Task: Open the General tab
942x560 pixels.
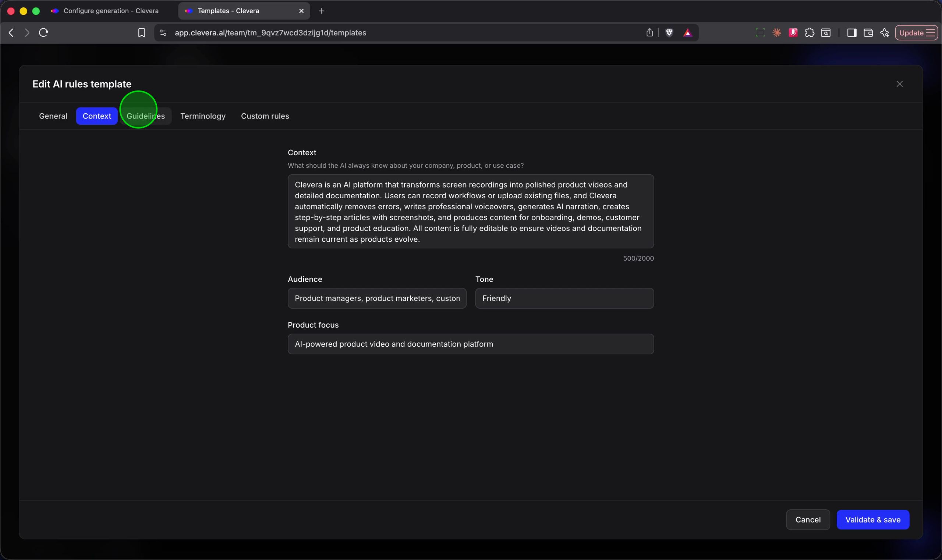Action: pyautogui.click(x=53, y=116)
